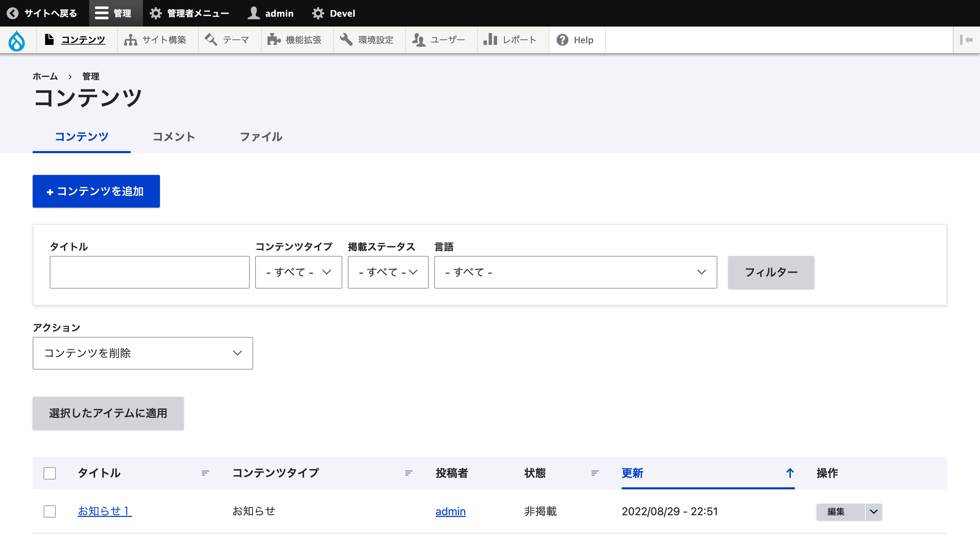This screenshot has height=537, width=980.
Task: Click the 編集 button for お知らせ1
Action: coord(840,511)
